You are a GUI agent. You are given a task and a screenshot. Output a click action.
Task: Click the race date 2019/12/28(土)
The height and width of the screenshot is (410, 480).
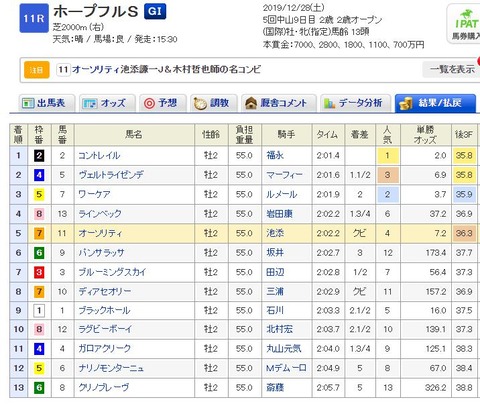click(294, 8)
